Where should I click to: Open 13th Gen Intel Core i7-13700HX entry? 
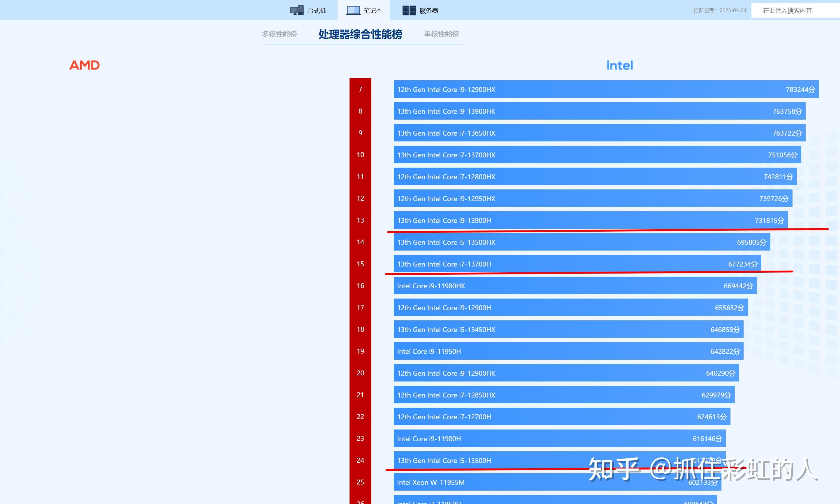[597, 155]
